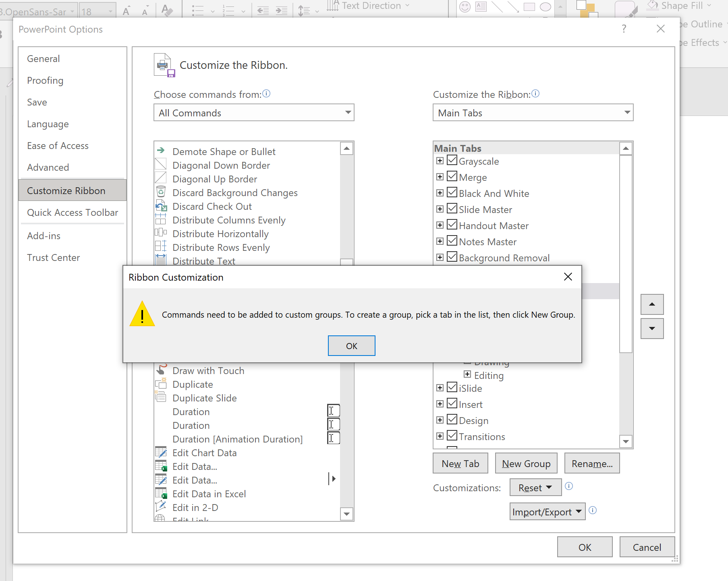This screenshot has width=728, height=581.
Task: Click the Distribute Rows Evenly icon
Action: pos(161,246)
